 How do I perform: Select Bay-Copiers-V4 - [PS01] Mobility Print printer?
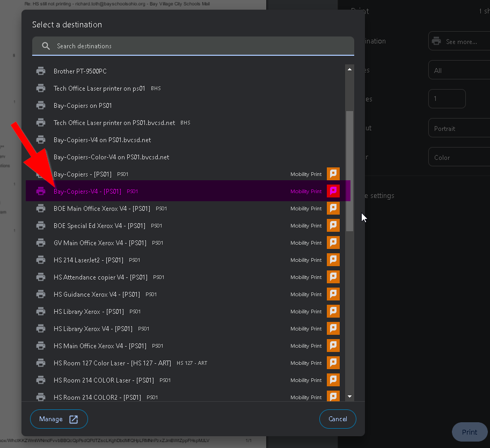(x=188, y=191)
